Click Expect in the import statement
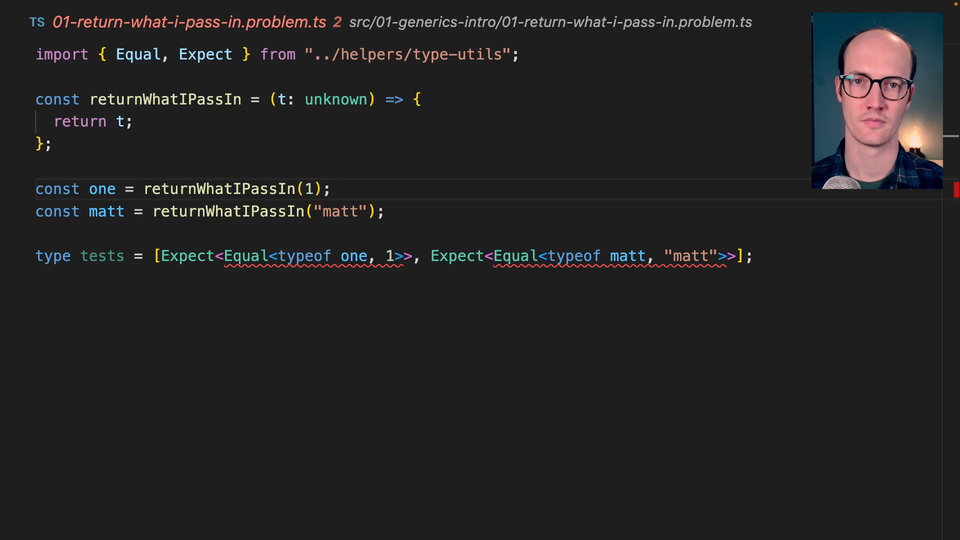The height and width of the screenshot is (540, 960). 205,54
